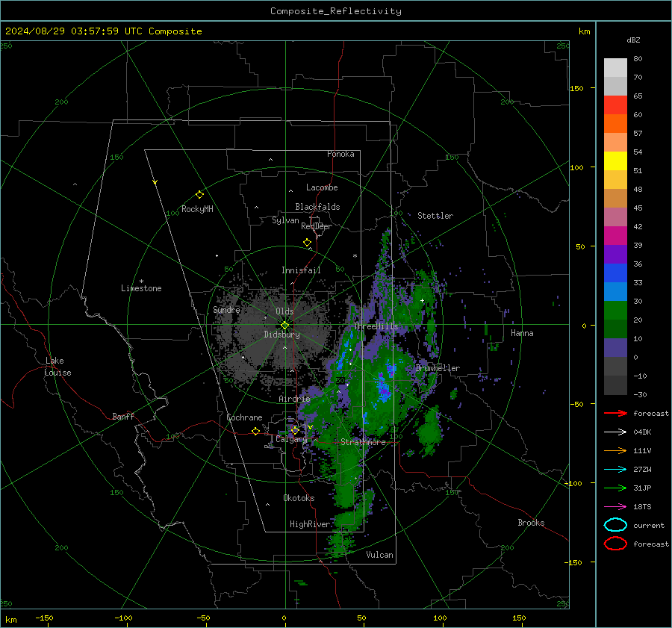The height and width of the screenshot is (628, 672).
Task: Click the Blackfalds city label
Action: coord(317,207)
